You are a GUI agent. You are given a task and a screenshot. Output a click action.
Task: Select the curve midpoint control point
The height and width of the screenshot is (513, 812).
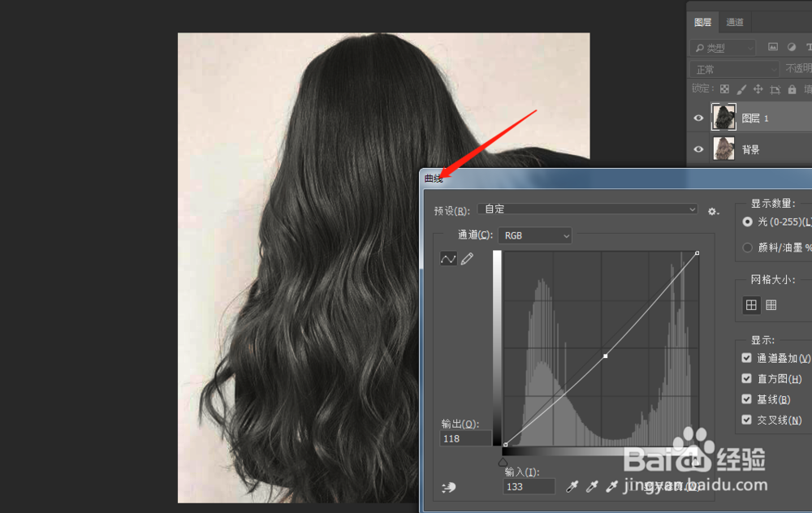(606, 356)
